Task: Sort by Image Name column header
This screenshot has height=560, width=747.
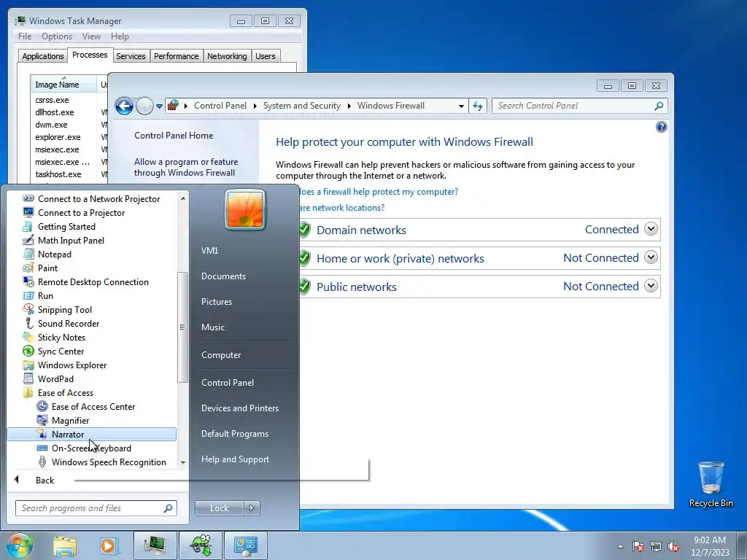Action: click(63, 85)
